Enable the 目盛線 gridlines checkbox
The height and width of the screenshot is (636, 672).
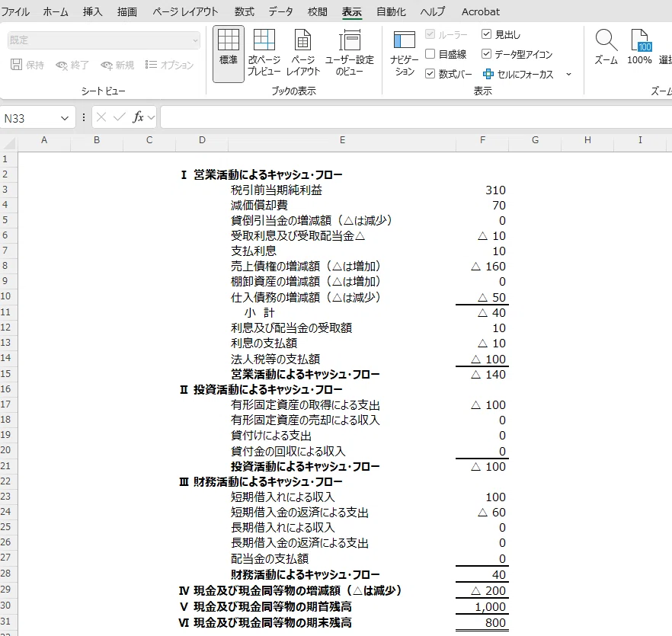pyautogui.click(x=430, y=53)
